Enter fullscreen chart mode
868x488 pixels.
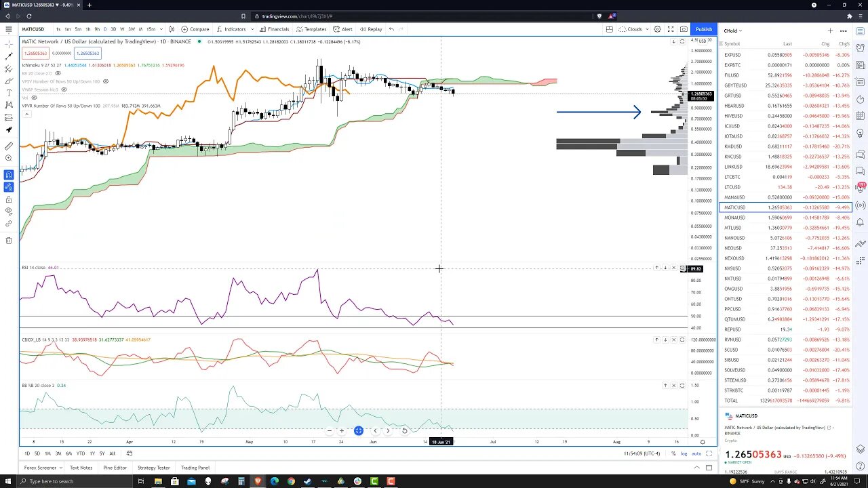[x=670, y=29]
